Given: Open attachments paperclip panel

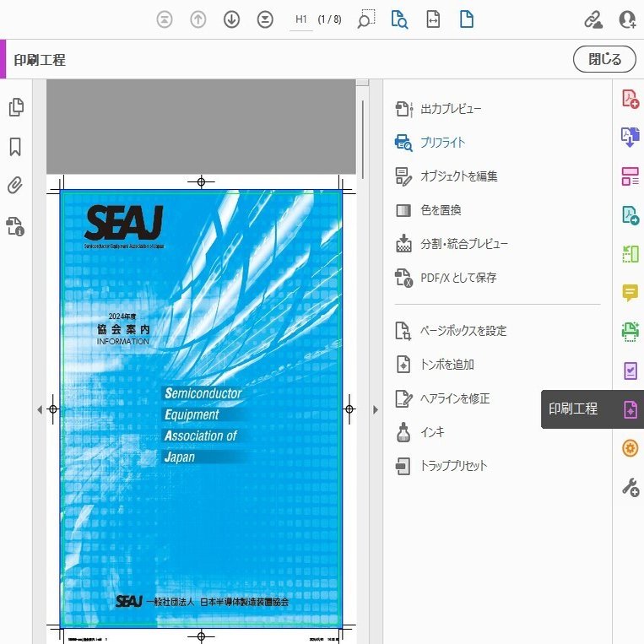Looking at the screenshot, I should click(x=15, y=186).
